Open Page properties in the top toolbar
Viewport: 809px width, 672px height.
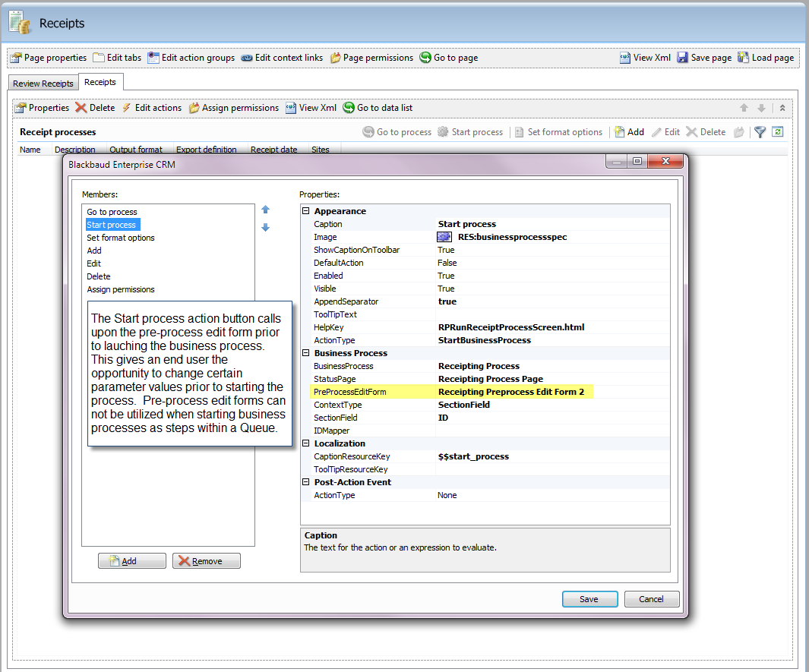click(x=49, y=58)
